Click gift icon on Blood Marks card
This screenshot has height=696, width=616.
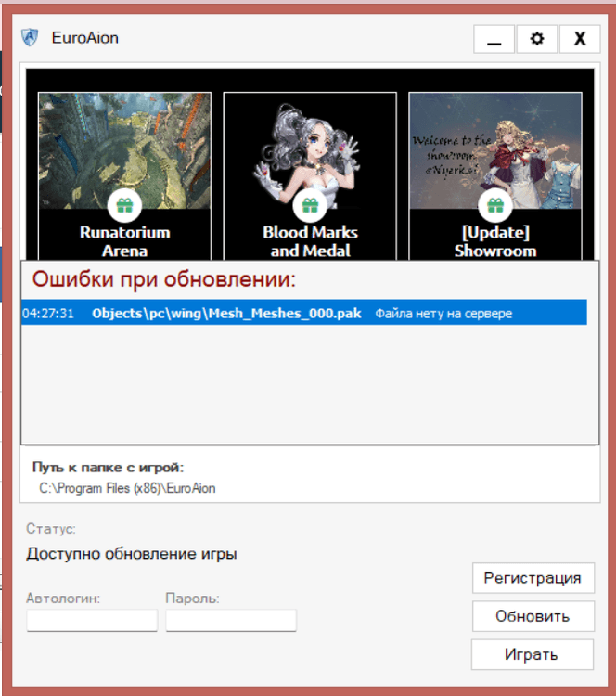310,205
